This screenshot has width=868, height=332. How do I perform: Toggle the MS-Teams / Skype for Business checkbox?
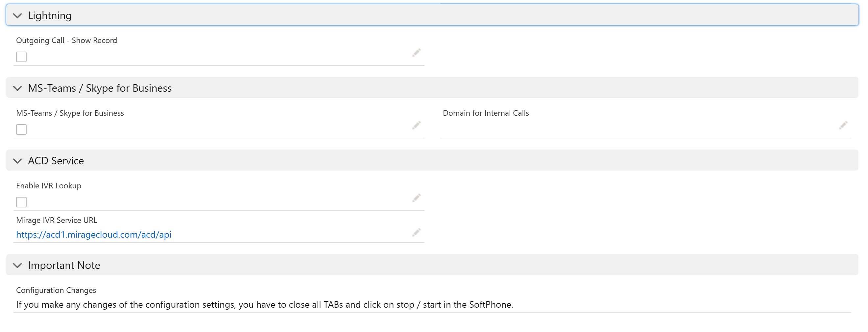pyautogui.click(x=21, y=130)
